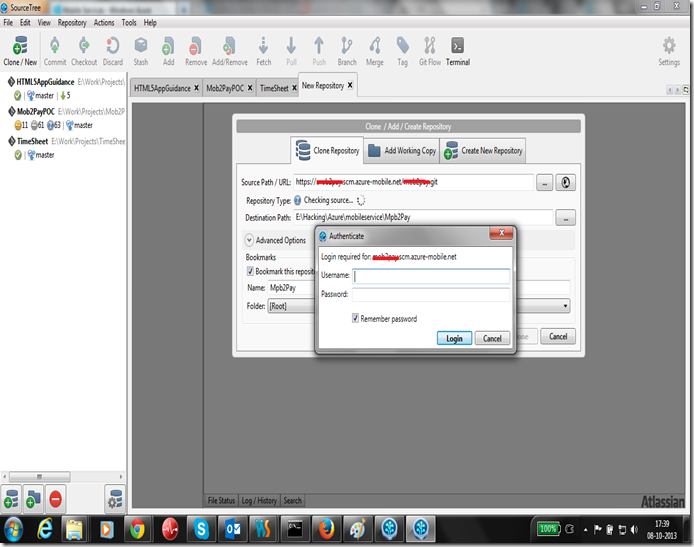Click the Login button

(x=454, y=338)
